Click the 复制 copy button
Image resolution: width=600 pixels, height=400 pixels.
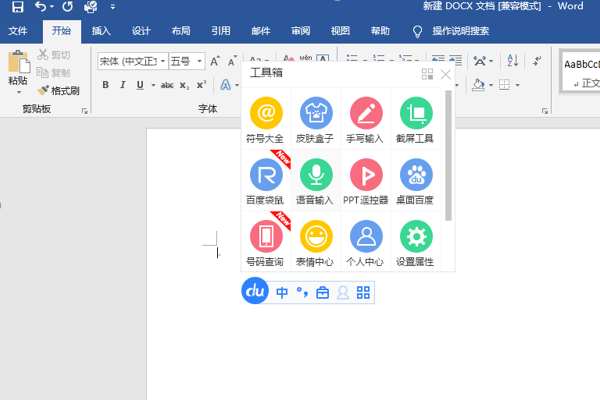tap(54, 72)
